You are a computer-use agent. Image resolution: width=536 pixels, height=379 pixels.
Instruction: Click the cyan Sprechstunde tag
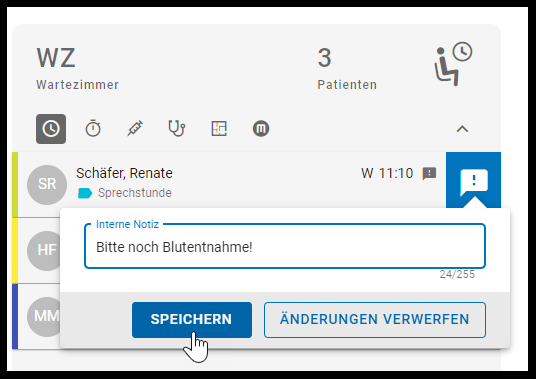click(85, 193)
